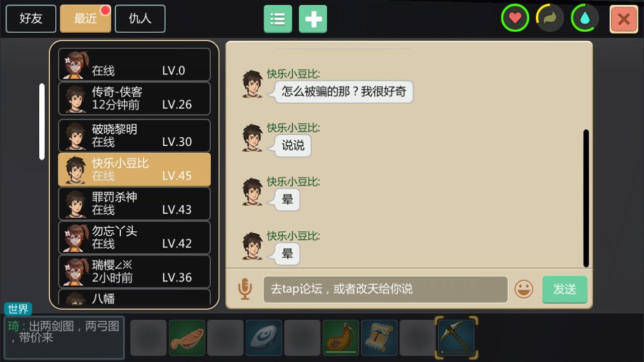Tap the microphone voice input icon
Screen dimensions: 644x362
coord(245,289)
